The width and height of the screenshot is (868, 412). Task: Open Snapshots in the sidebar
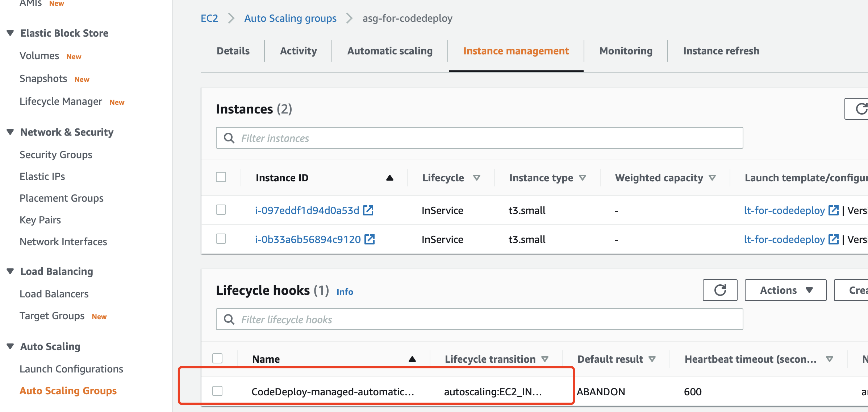tap(43, 79)
